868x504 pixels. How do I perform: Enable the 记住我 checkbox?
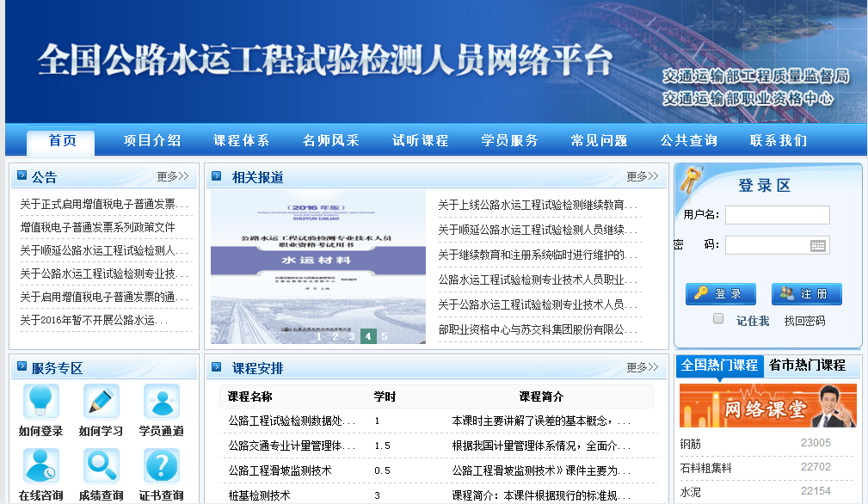pyautogui.click(x=718, y=319)
